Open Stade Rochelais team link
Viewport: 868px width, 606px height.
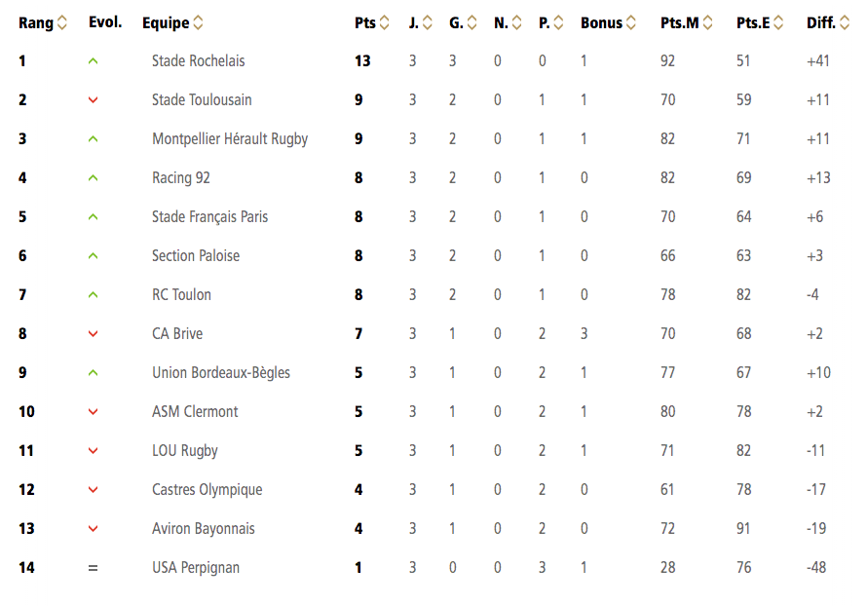(x=198, y=60)
